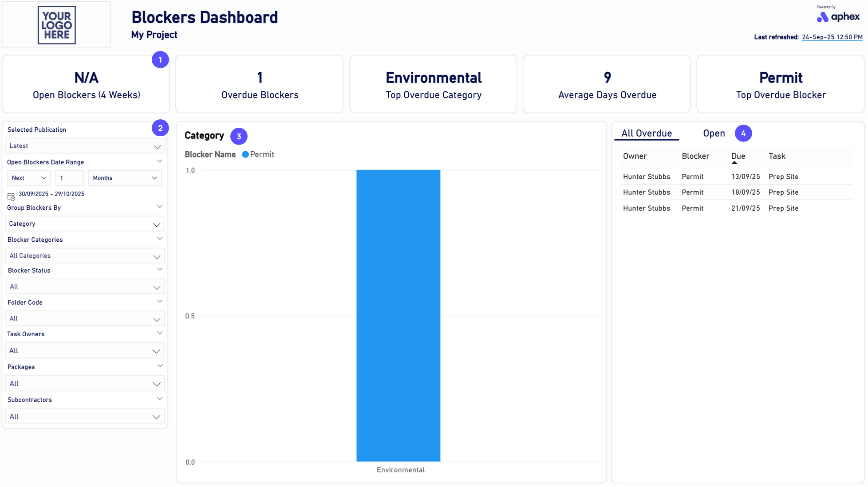Switch to the Open tab
The width and height of the screenshot is (868, 487).
(x=714, y=134)
